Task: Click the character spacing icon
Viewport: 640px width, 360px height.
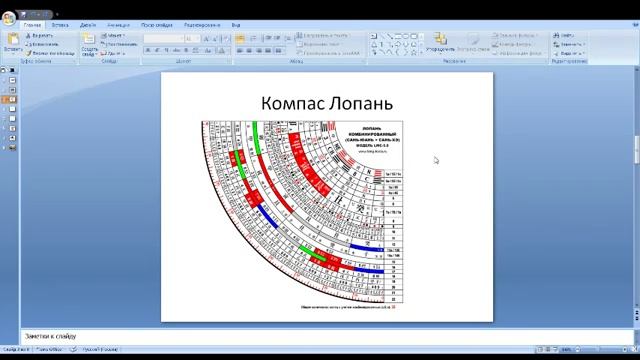Action: 196,51
